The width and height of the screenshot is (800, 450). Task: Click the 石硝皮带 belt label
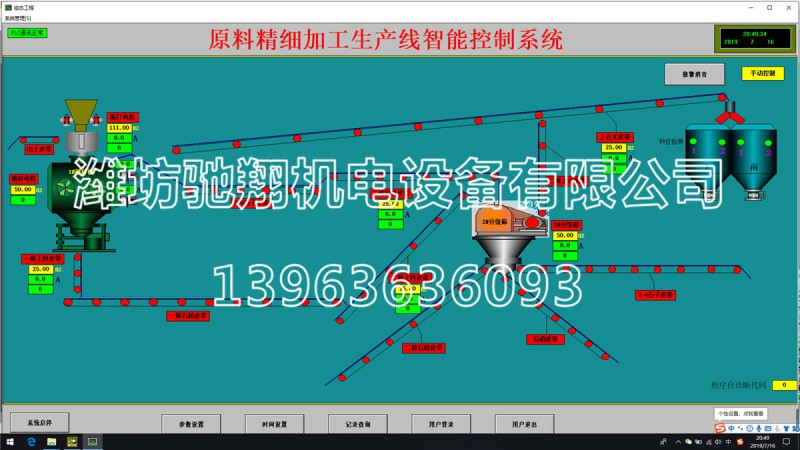[545, 339]
